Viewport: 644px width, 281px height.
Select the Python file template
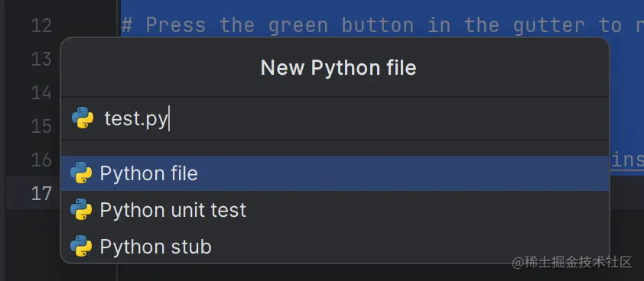point(335,173)
